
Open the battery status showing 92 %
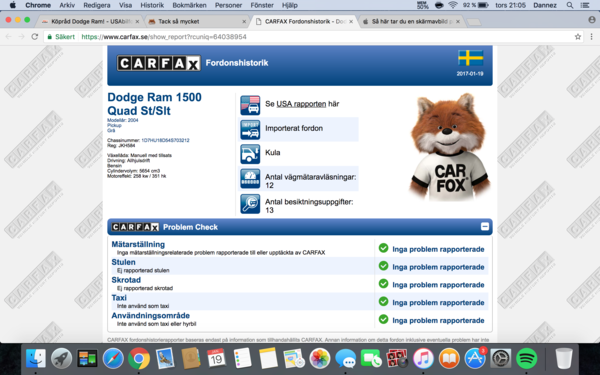pyautogui.click(x=475, y=5)
